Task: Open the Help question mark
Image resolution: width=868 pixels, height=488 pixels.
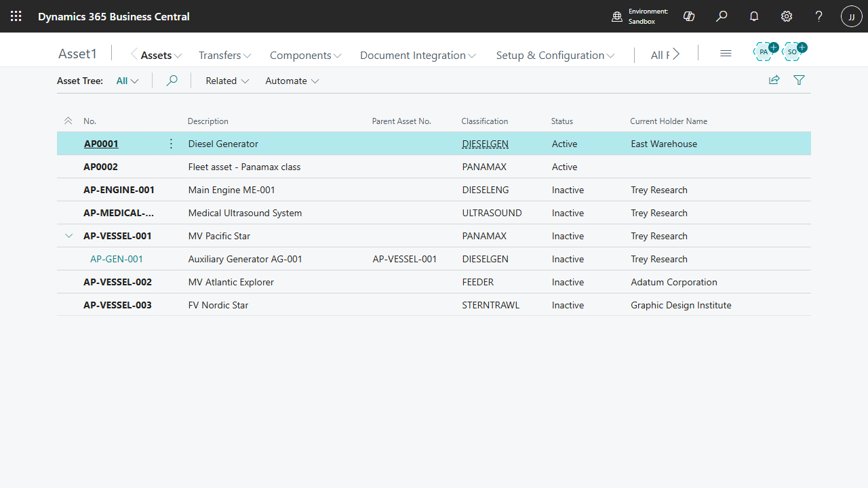Action: click(x=819, y=16)
